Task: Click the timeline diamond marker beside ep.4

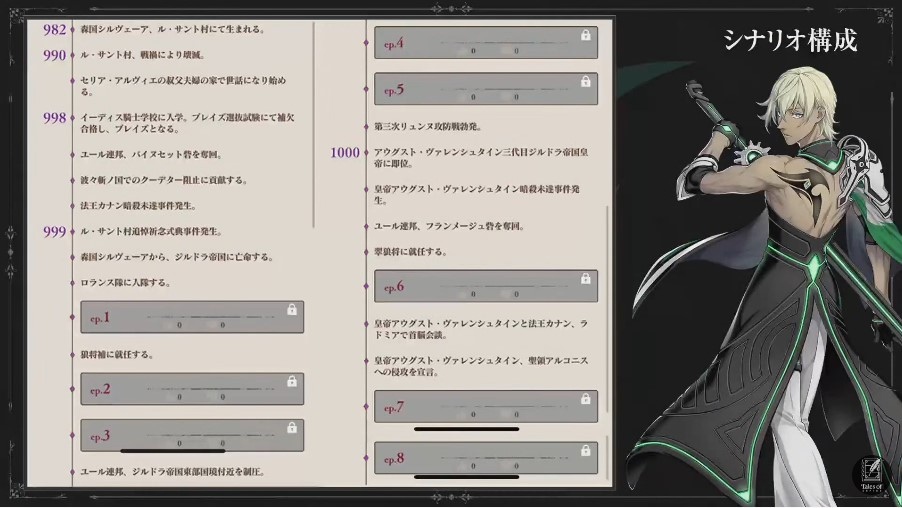Action: pyautogui.click(x=366, y=43)
